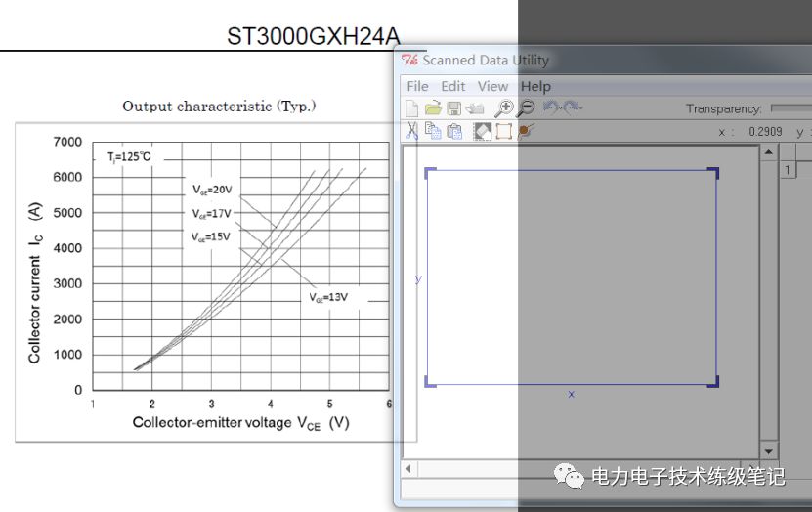Click the Collector current axis label
The image size is (812, 512).
(35, 282)
